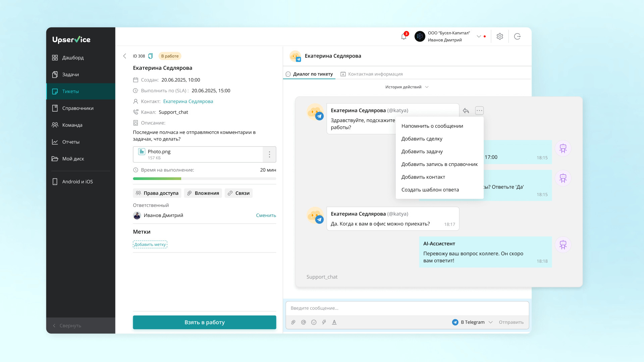This screenshot has height=362, width=644.
Task: Click the Сменить responsible link
Action: pos(266,216)
